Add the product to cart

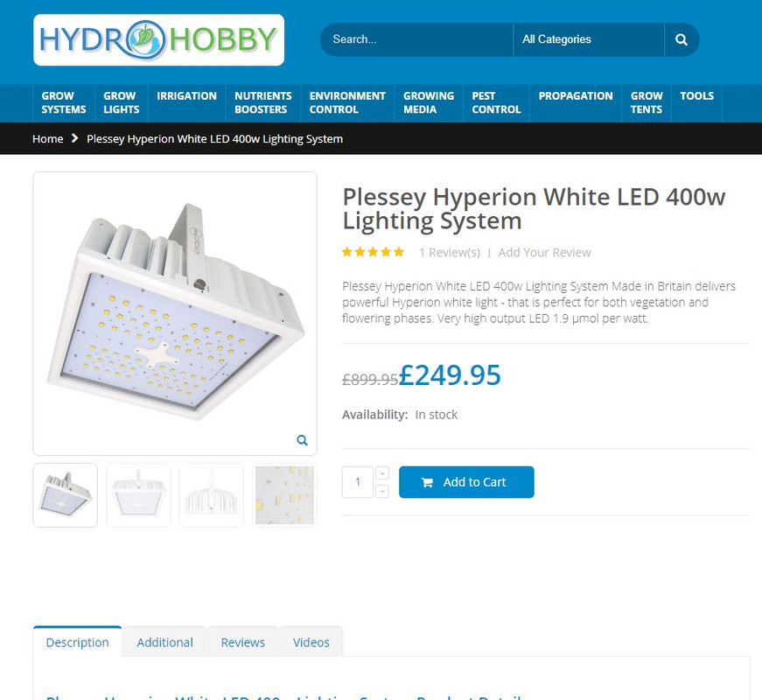(x=466, y=482)
